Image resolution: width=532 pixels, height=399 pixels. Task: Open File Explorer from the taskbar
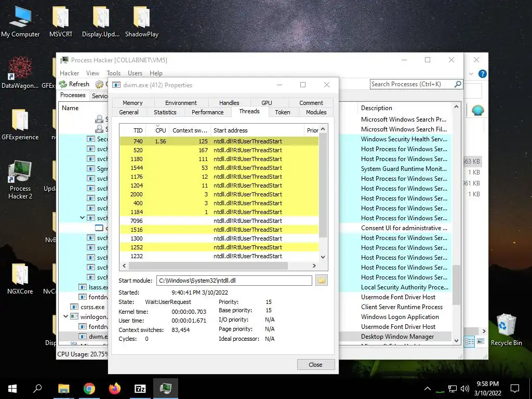(x=63, y=389)
